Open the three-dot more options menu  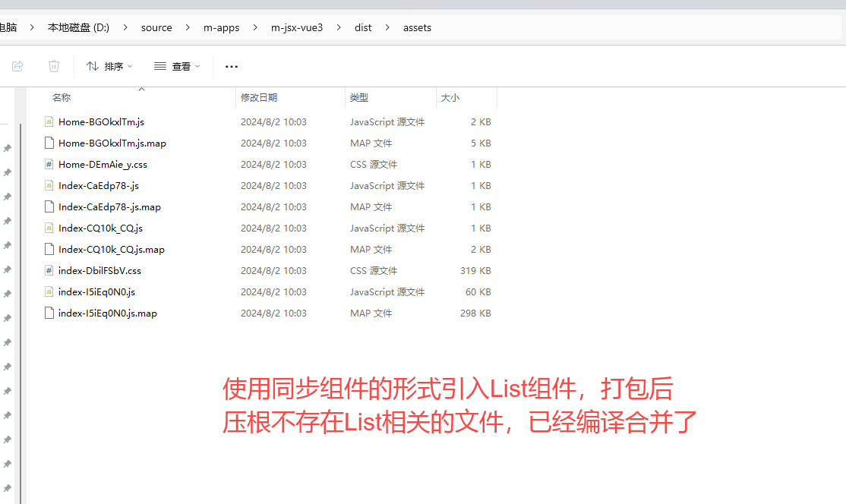click(232, 66)
